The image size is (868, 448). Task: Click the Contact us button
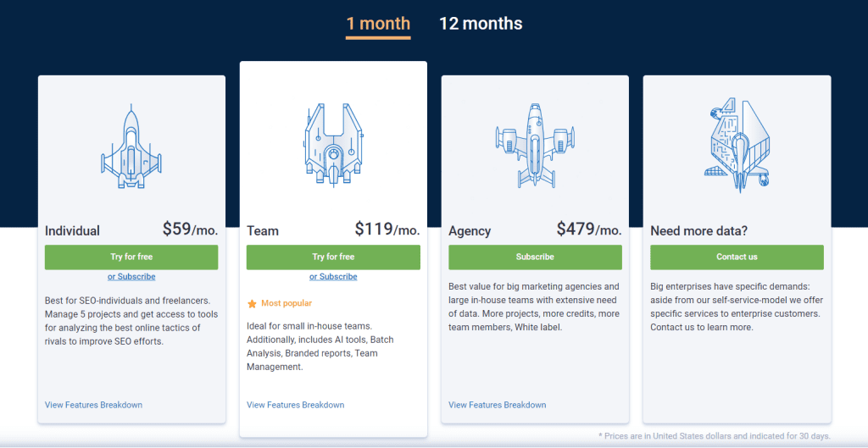(737, 257)
